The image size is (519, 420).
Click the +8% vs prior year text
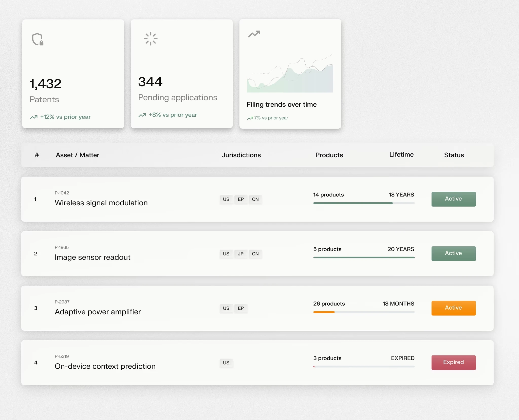pos(173,115)
